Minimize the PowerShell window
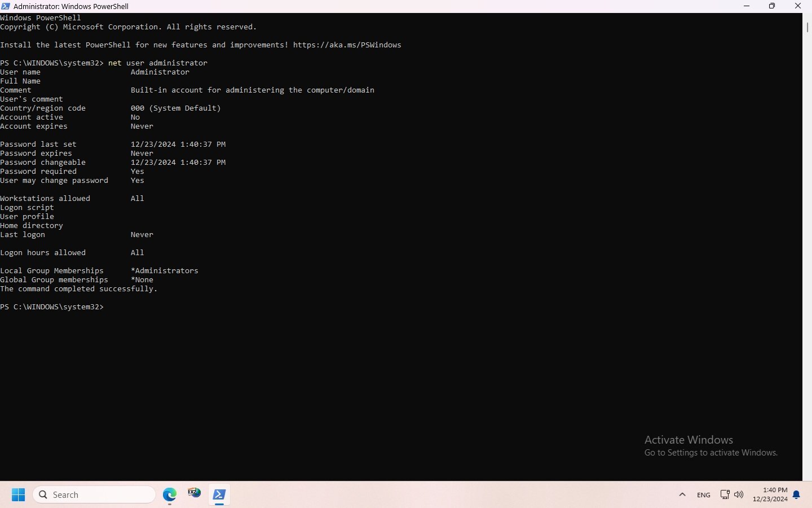Viewport: 812px width, 508px height. click(x=747, y=6)
